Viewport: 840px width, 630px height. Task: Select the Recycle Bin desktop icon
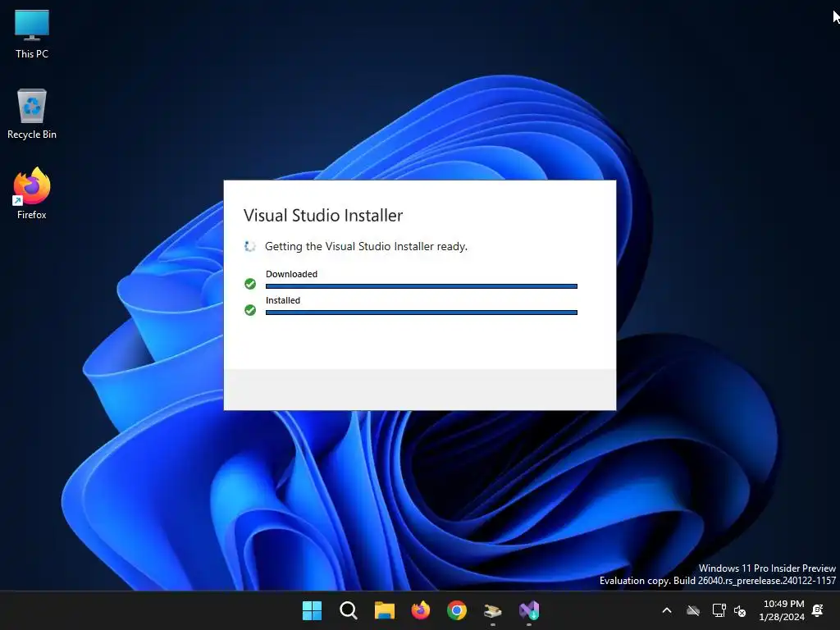tap(32, 114)
